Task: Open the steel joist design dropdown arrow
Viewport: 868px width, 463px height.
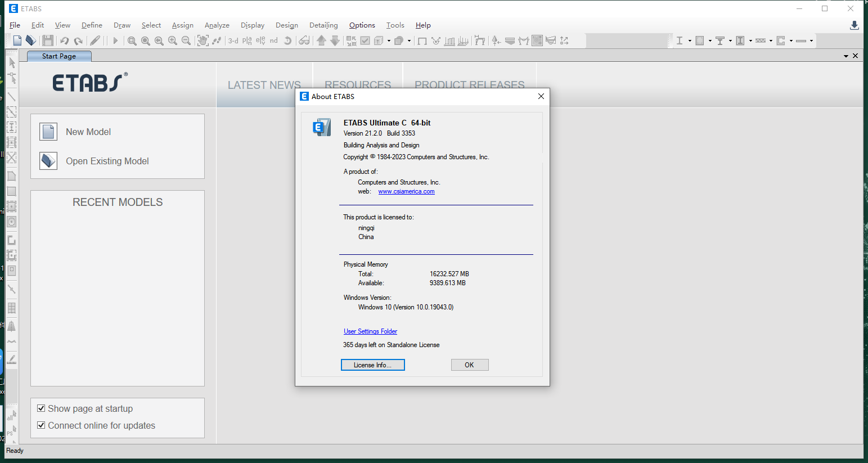Action: 771,41
